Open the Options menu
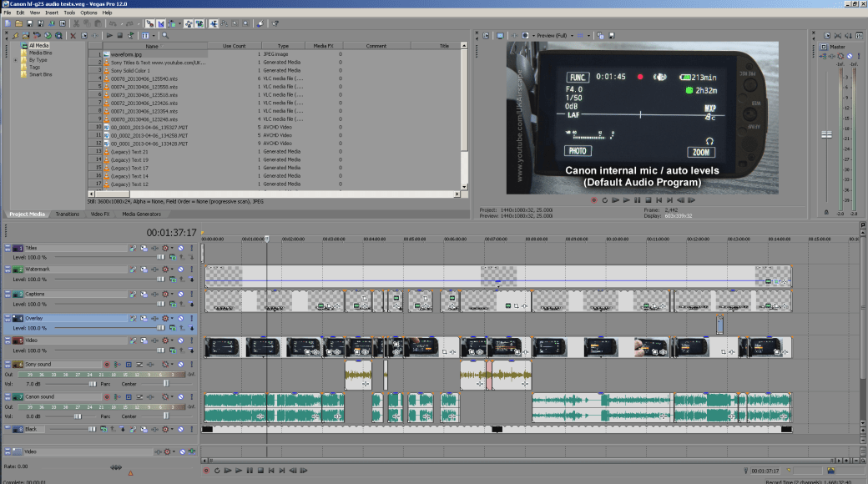The height and width of the screenshot is (484, 868). point(89,13)
